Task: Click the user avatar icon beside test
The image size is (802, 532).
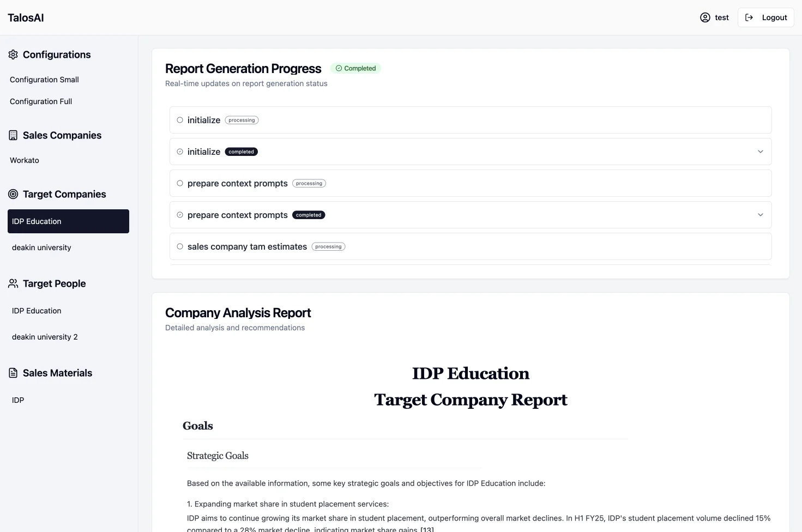Action: pos(705,17)
